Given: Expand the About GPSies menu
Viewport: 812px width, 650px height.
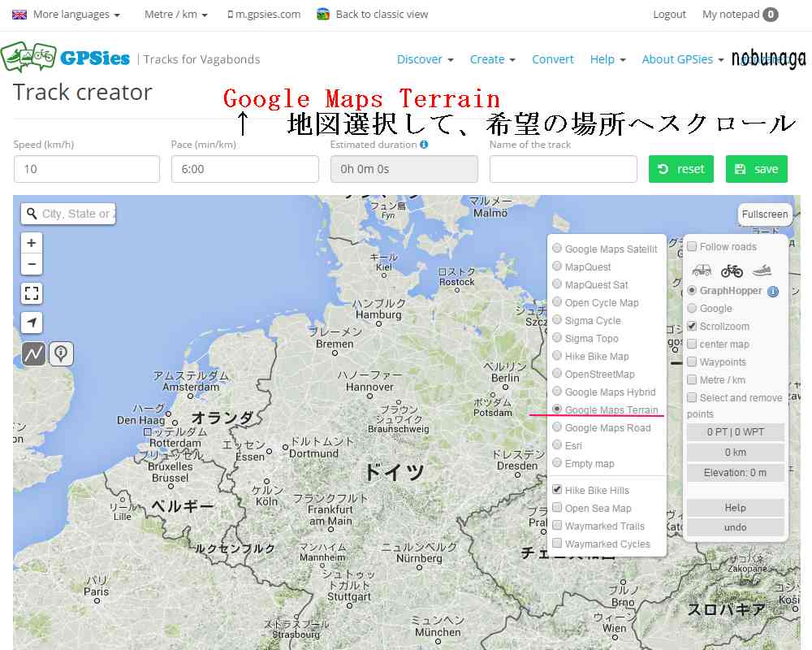Looking at the screenshot, I should click(x=683, y=59).
